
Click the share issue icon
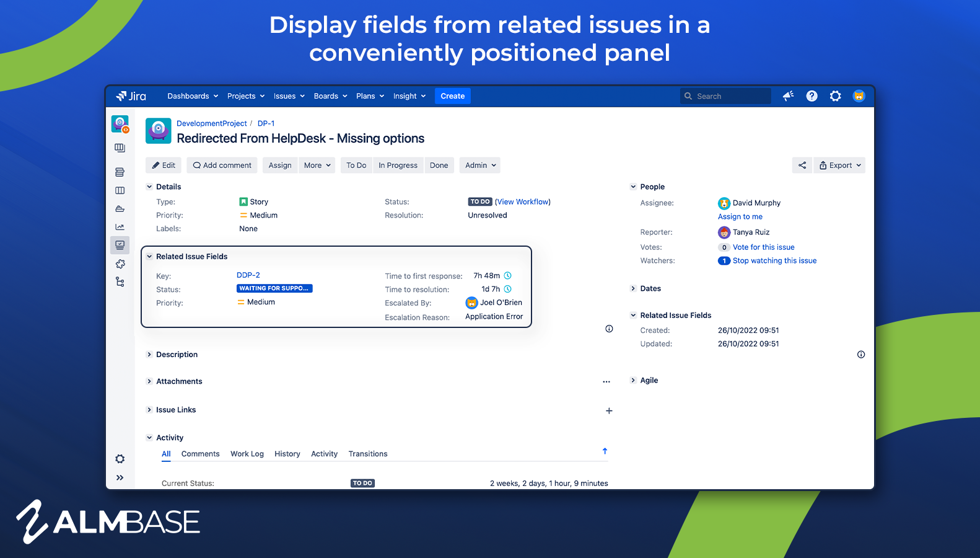coord(802,166)
